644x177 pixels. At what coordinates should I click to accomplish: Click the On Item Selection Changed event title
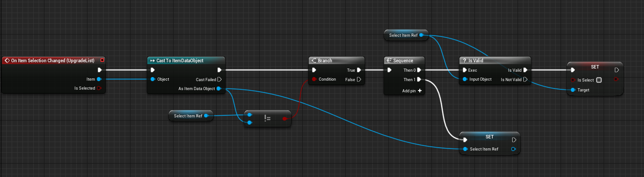point(52,60)
